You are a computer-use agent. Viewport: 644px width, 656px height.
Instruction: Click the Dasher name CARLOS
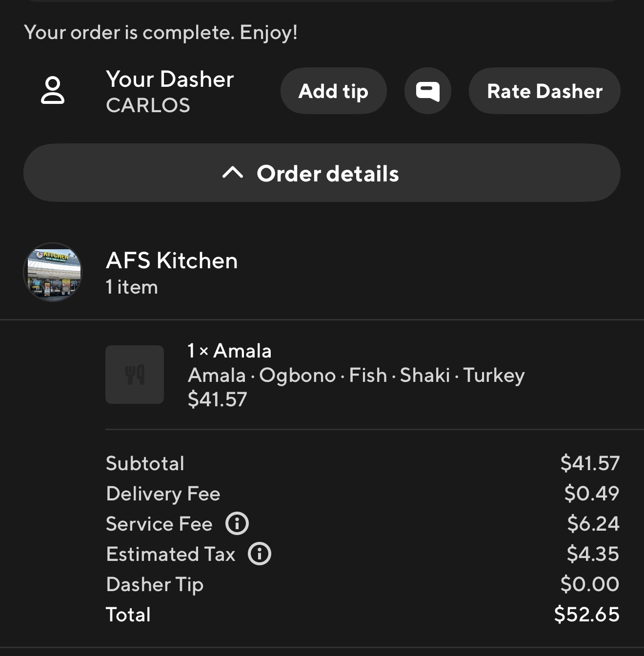tap(148, 105)
